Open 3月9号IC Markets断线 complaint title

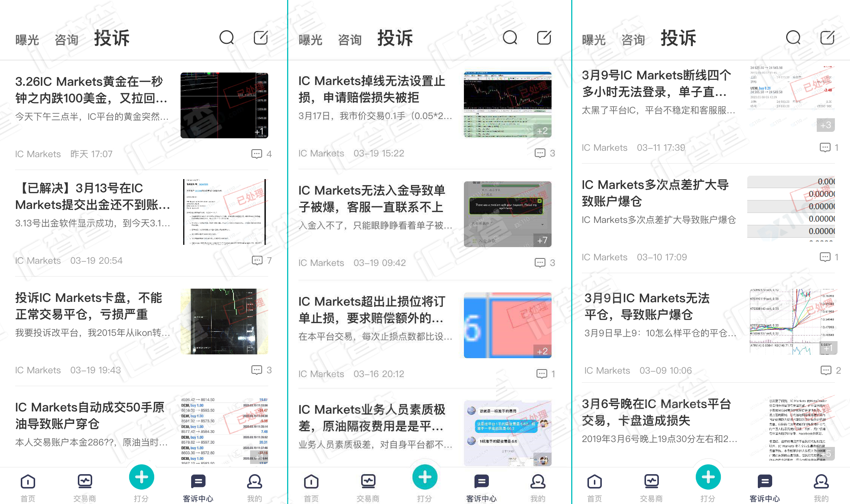657,83
